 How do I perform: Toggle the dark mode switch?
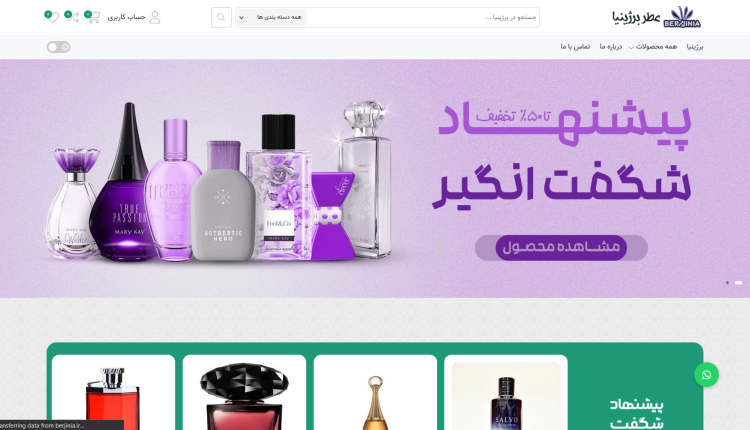click(x=58, y=47)
